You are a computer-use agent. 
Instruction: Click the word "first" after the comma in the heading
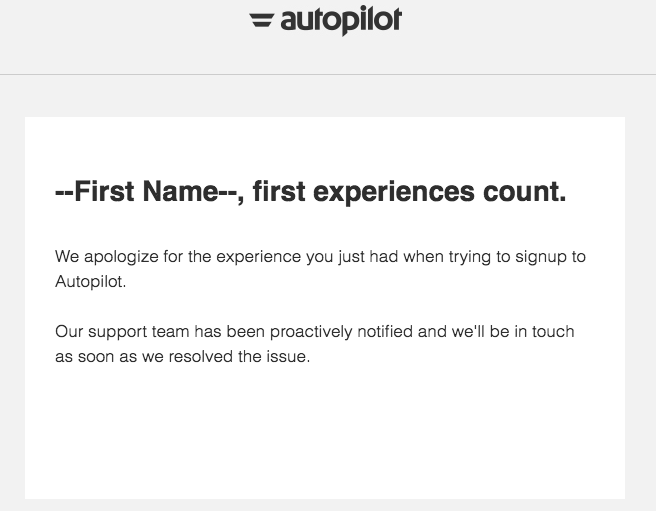pos(279,192)
